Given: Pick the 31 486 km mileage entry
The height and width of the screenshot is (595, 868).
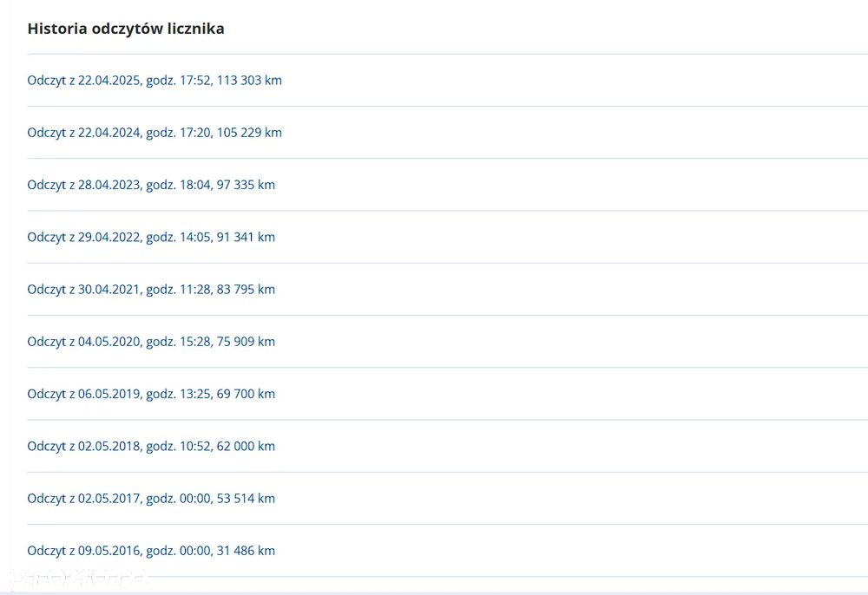Looking at the screenshot, I should [x=246, y=551].
